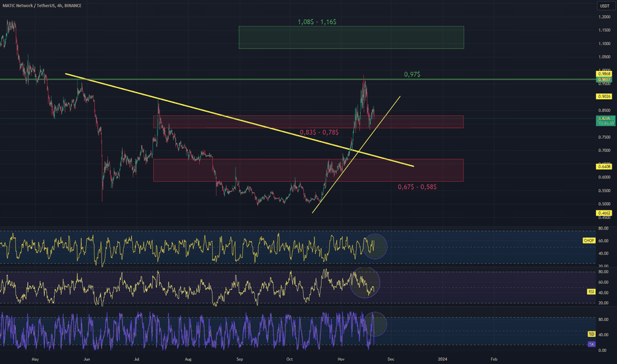This screenshot has width=617, height=364.
Task: Click the green current price tag on axis
Action: (606, 121)
